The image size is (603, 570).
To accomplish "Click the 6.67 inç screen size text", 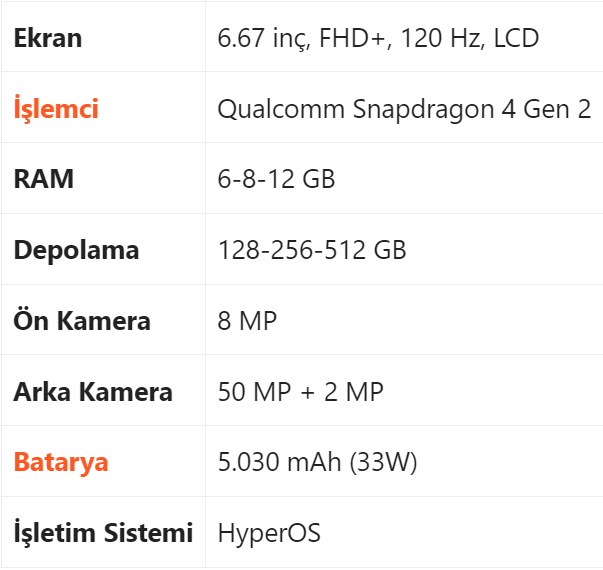I will point(262,39).
